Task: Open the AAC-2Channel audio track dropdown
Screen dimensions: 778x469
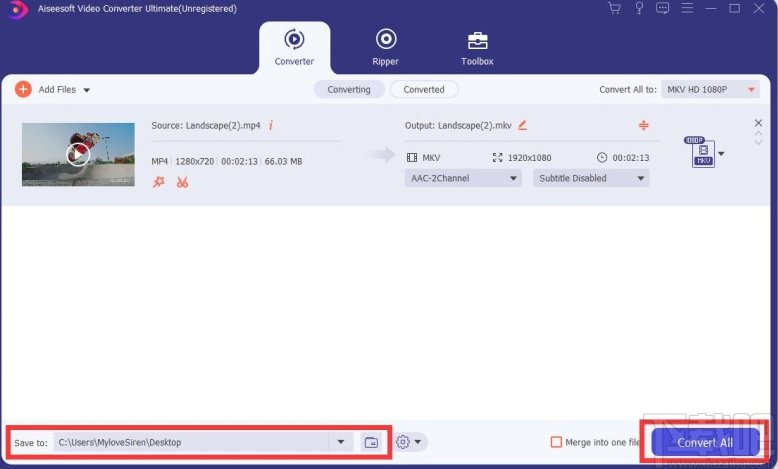Action: point(463,178)
